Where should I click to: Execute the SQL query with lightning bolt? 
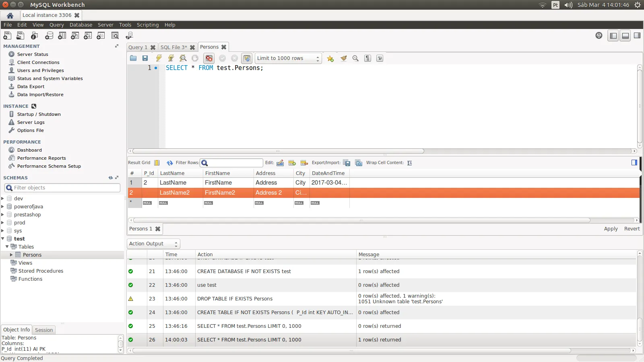coord(159,58)
